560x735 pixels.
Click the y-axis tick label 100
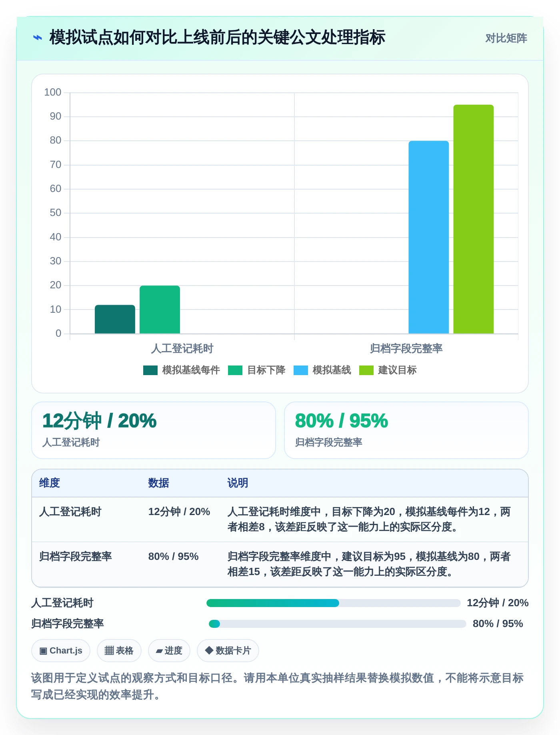53,92
